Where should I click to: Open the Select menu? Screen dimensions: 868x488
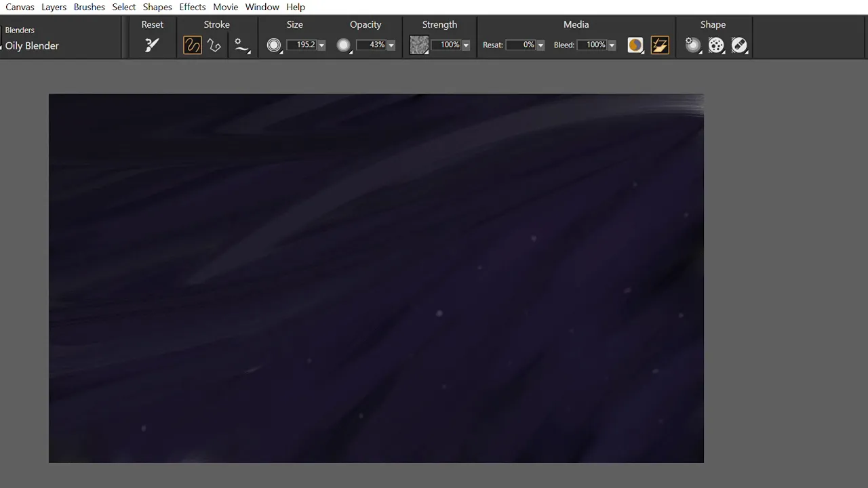123,7
